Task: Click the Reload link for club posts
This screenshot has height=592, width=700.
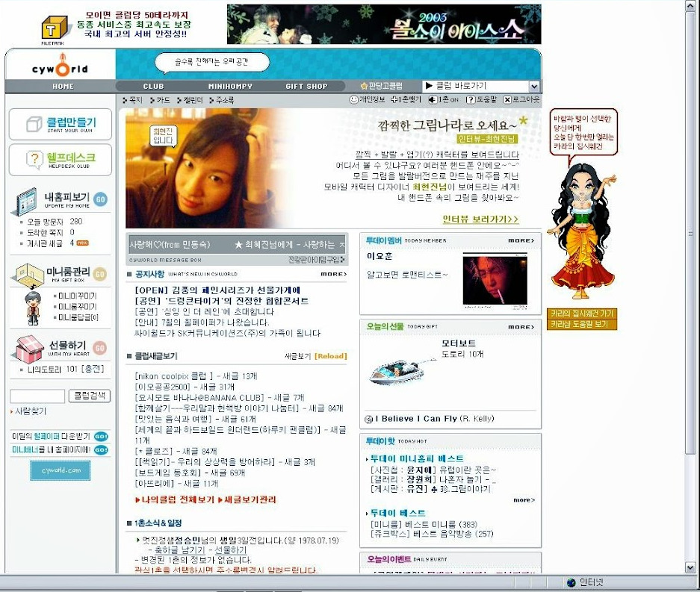Action: 331,356
